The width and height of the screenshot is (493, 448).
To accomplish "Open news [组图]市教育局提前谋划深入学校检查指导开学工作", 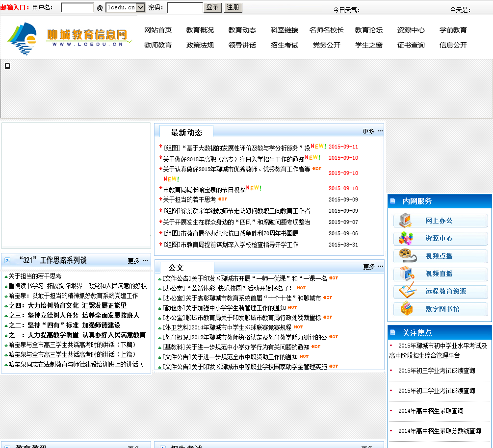I will (x=231, y=245).
